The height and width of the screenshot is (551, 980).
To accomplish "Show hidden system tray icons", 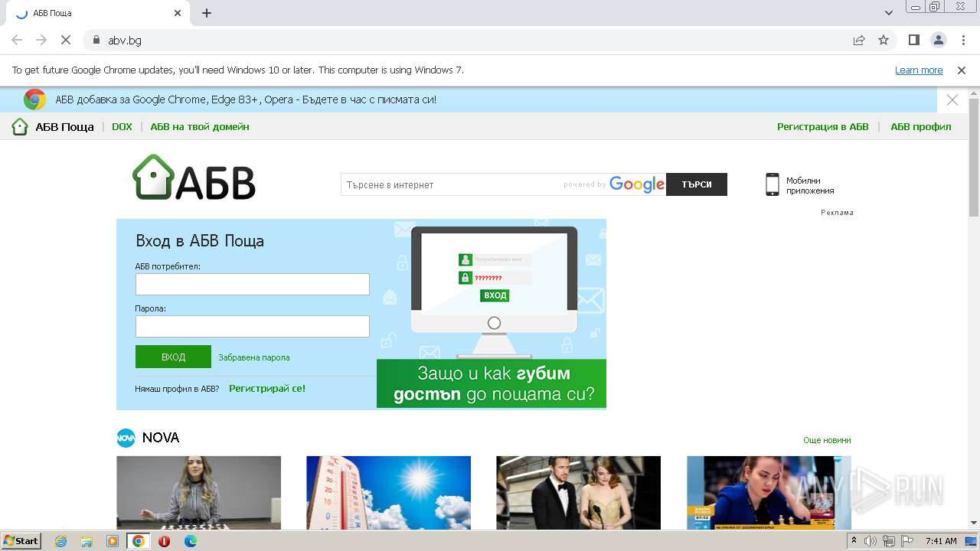I will click(x=854, y=541).
